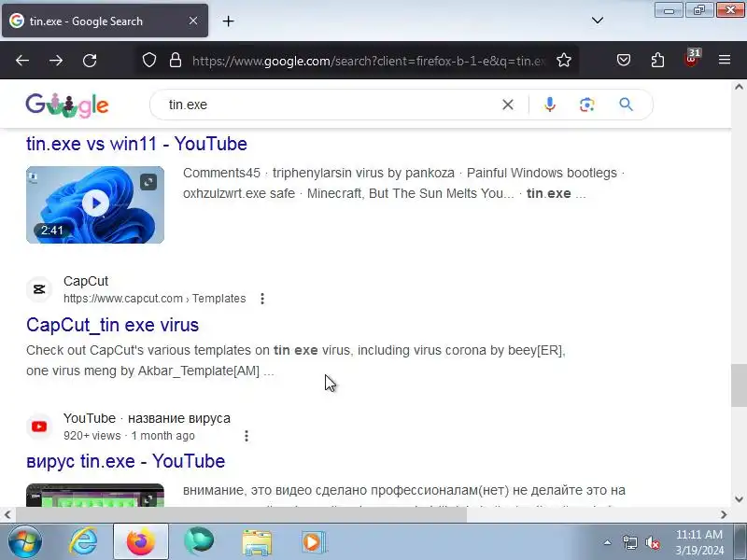
Task: Open more options for 920+ views result
Action: point(247,436)
